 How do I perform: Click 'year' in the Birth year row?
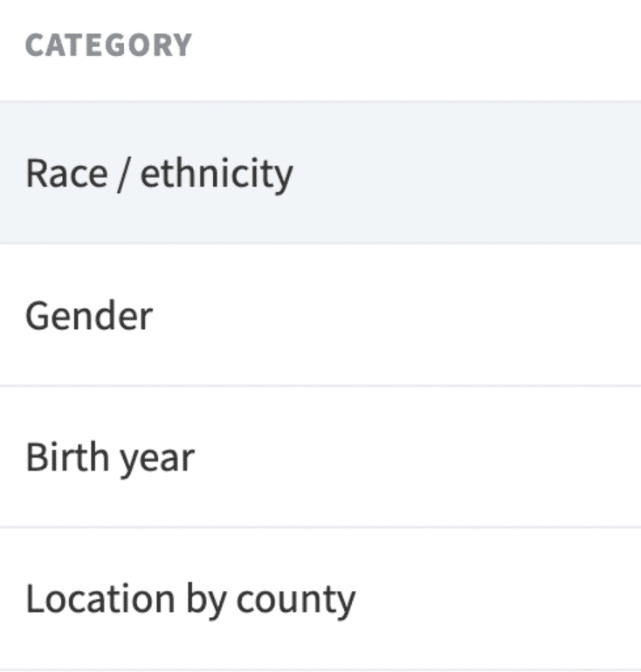[x=157, y=462]
